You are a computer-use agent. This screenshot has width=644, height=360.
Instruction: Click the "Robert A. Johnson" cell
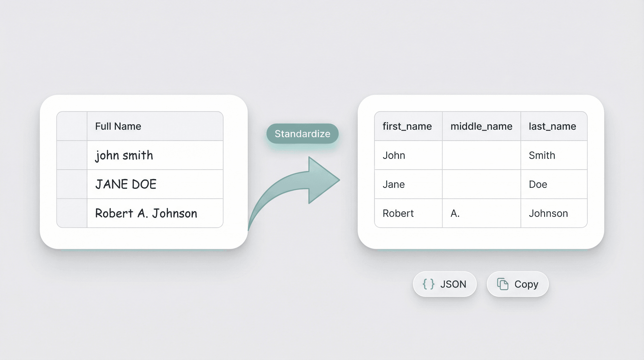click(x=146, y=213)
